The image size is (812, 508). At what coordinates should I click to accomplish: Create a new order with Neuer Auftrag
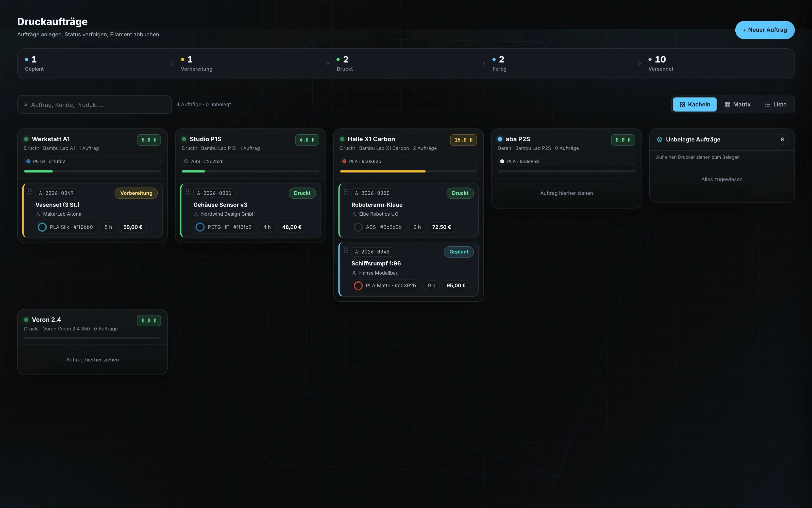[765, 30]
